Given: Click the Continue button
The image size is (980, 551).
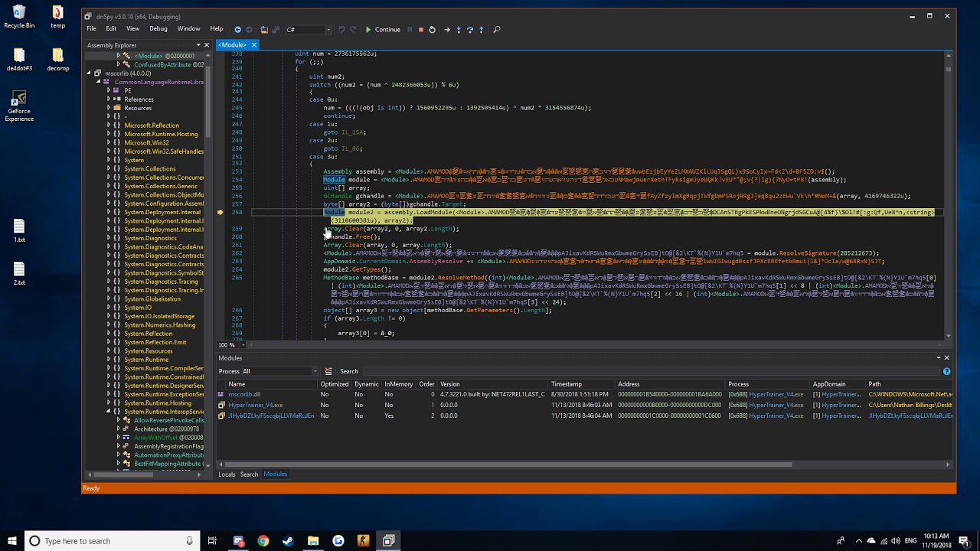Looking at the screenshot, I should (383, 29).
